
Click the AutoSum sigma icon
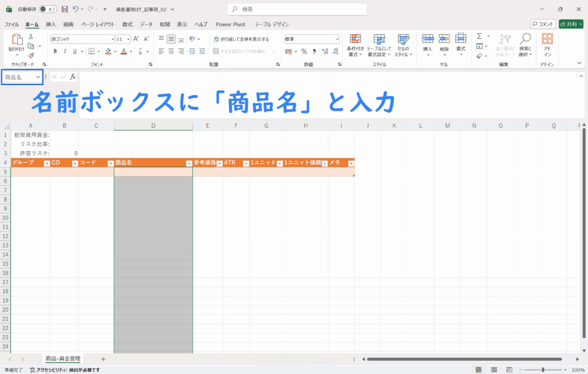(479, 36)
